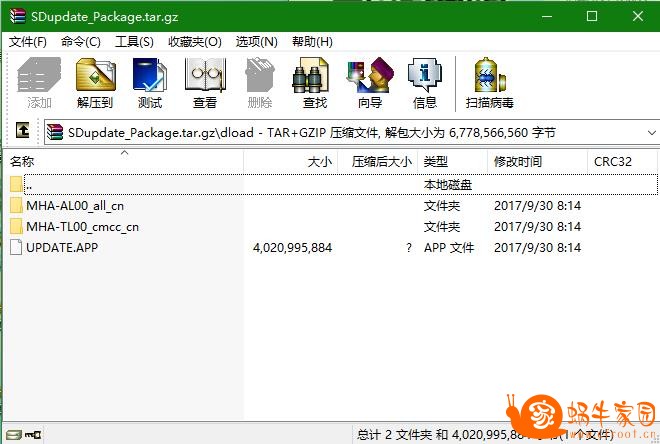Select the MHA-TL00_cmcc_cn folder name
660x444 pixels.
[x=82, y=227]
